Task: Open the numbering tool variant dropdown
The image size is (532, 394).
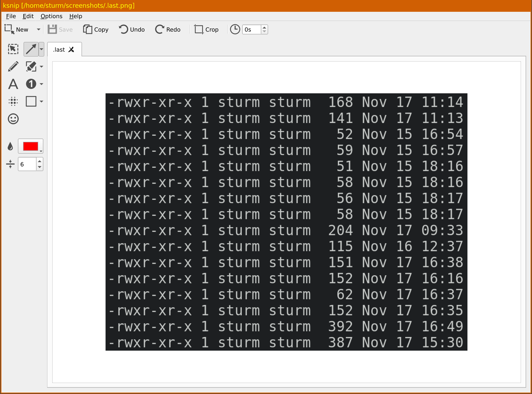Action: 41,84
